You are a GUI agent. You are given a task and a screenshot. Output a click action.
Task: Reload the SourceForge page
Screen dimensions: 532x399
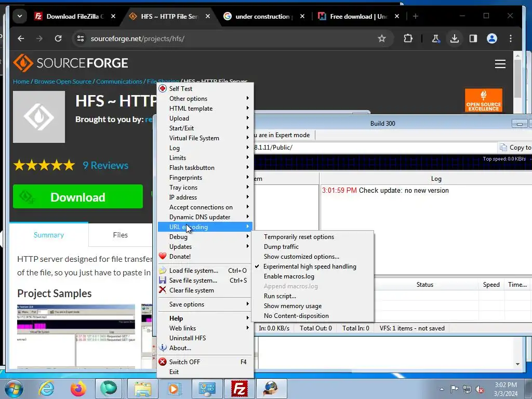[x=58, y=38]
